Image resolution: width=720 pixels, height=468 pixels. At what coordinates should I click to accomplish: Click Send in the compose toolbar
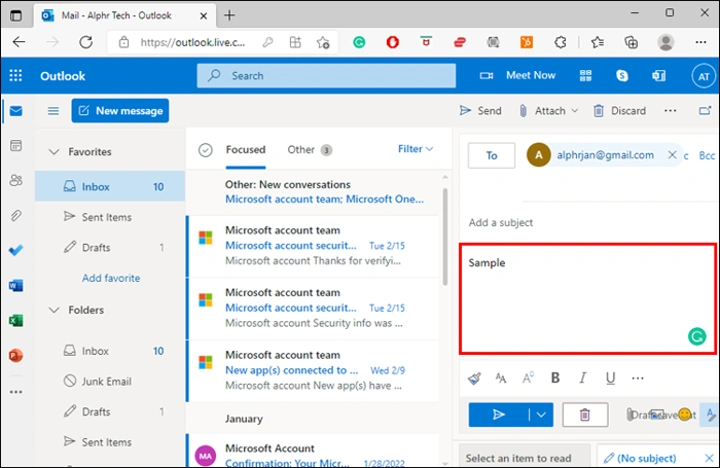point(481,111)
